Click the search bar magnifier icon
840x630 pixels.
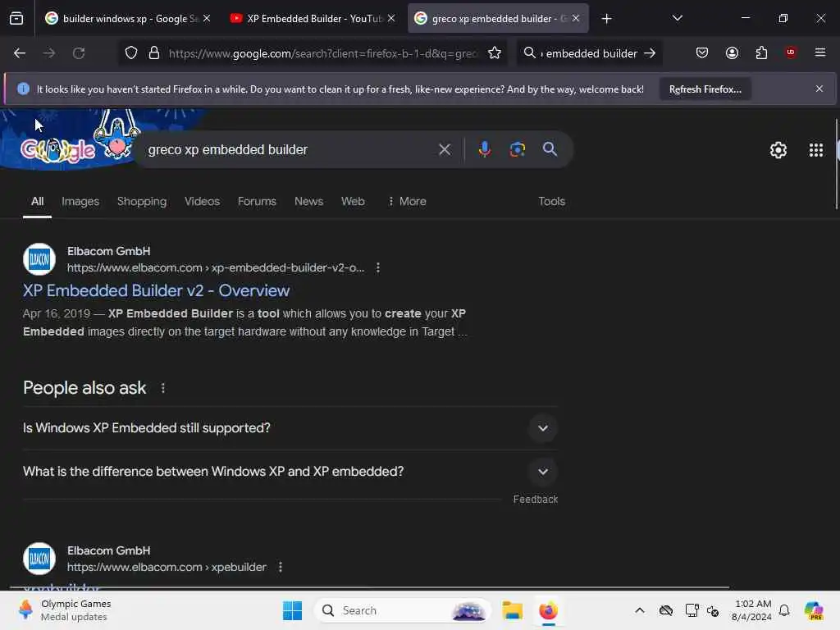tap(529, 52)
